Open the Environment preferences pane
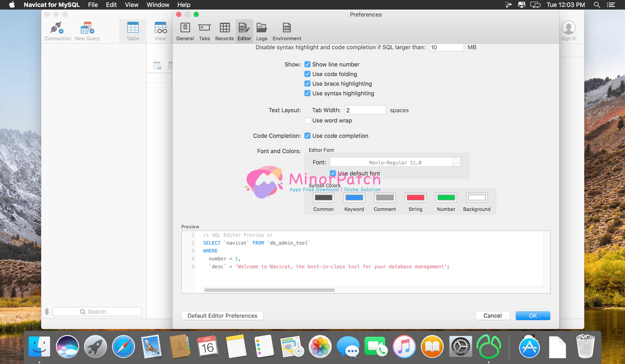This screenshot has width=625, height=364. point(287,31)
